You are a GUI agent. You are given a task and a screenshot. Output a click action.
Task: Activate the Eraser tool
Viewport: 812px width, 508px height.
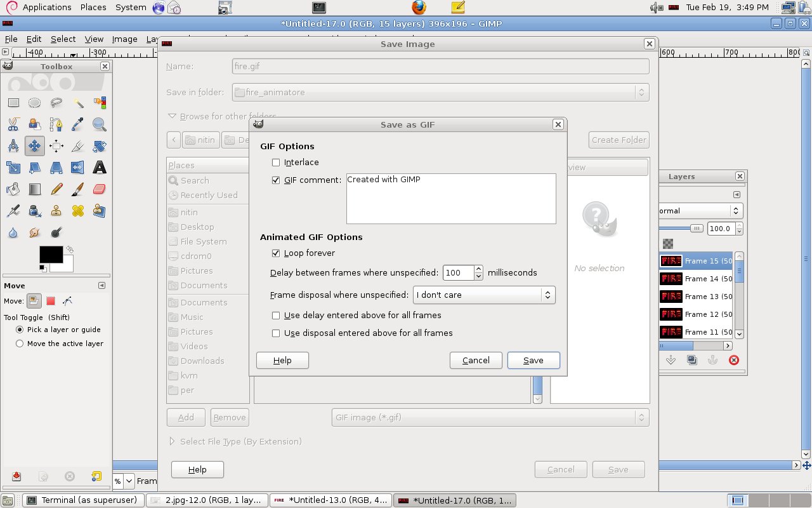[x=99, y=189]
